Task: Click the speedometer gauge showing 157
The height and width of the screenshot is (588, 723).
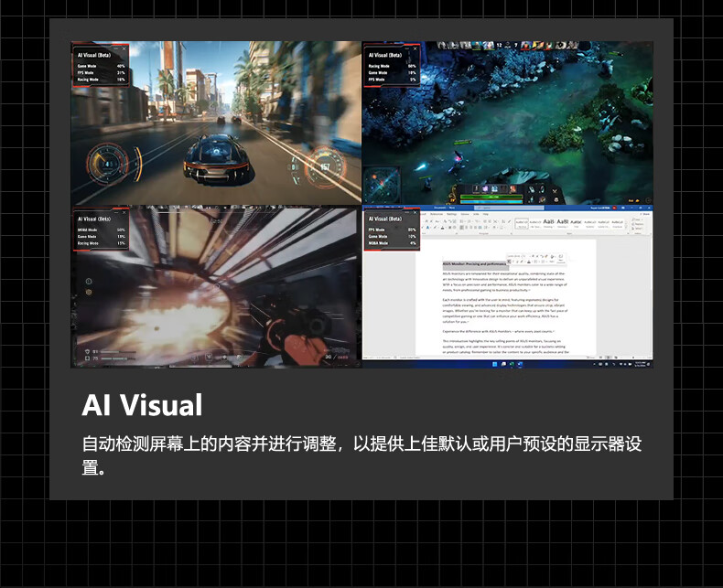Action: [x=323, y=167]
